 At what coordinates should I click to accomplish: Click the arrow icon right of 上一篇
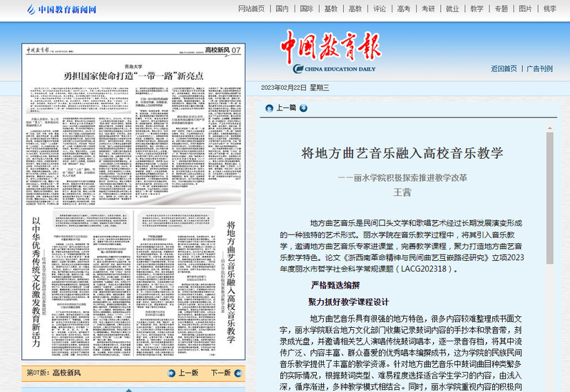tap(303, 108)
